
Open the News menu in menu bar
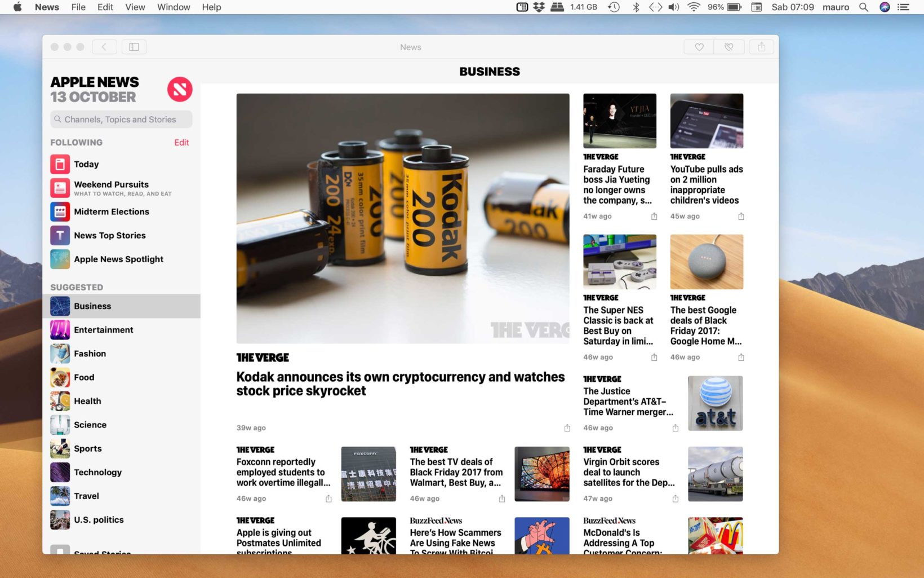47,7
